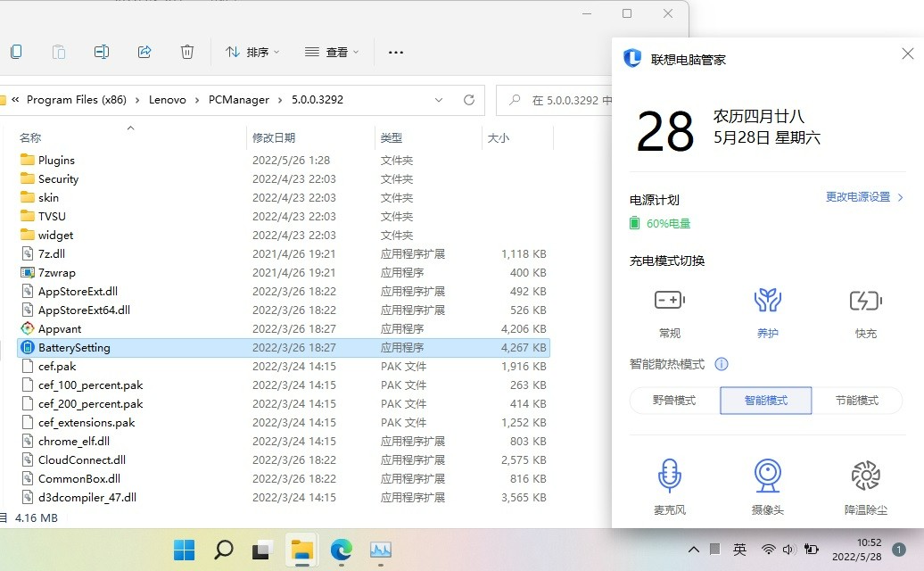Switch to 野兽模式 cooling mode
Viewport: 924px width, 571px height.
675,401
